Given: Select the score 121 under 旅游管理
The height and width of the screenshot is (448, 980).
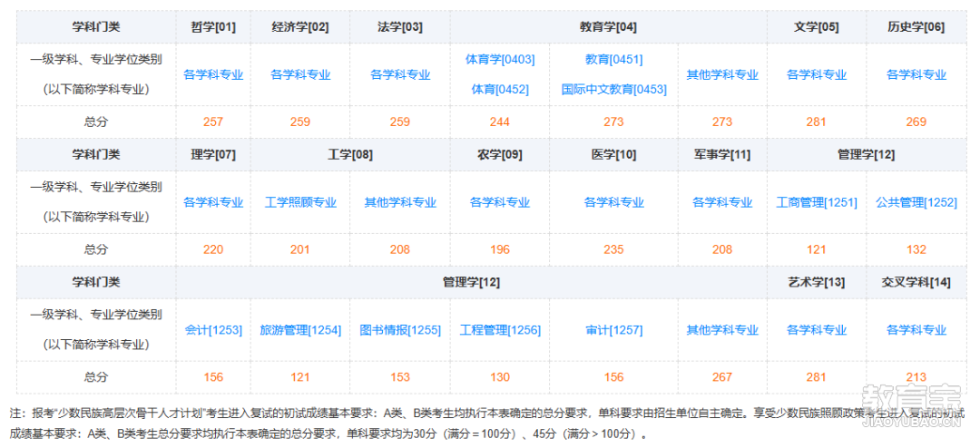Looking at the screenshot, I should pos(300,376).
